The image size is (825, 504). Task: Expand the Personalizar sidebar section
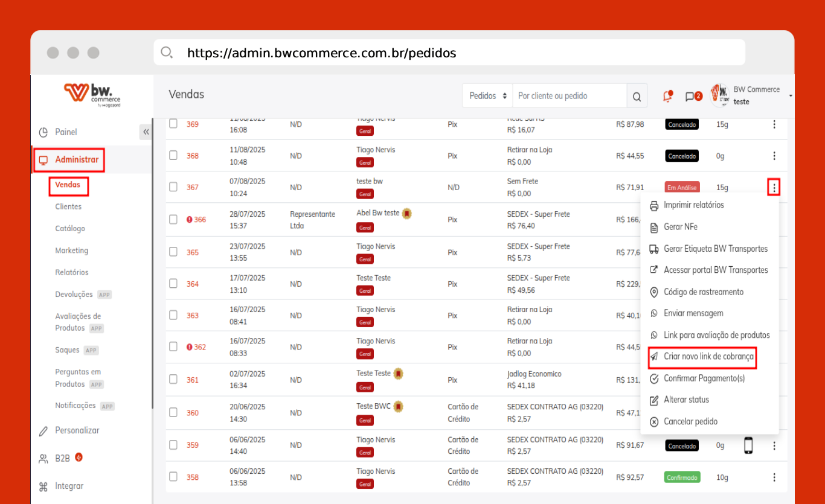tap(77, 430)
